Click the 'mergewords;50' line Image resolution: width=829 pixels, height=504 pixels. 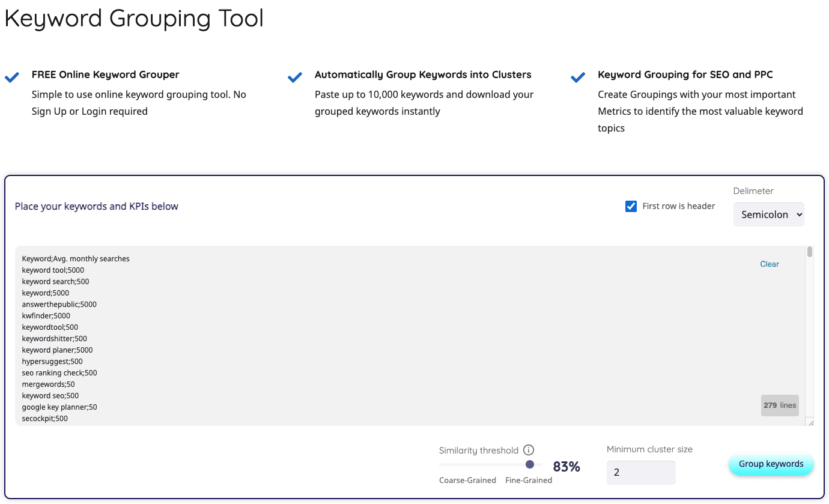pyautogui.click(x=48, y=384)
